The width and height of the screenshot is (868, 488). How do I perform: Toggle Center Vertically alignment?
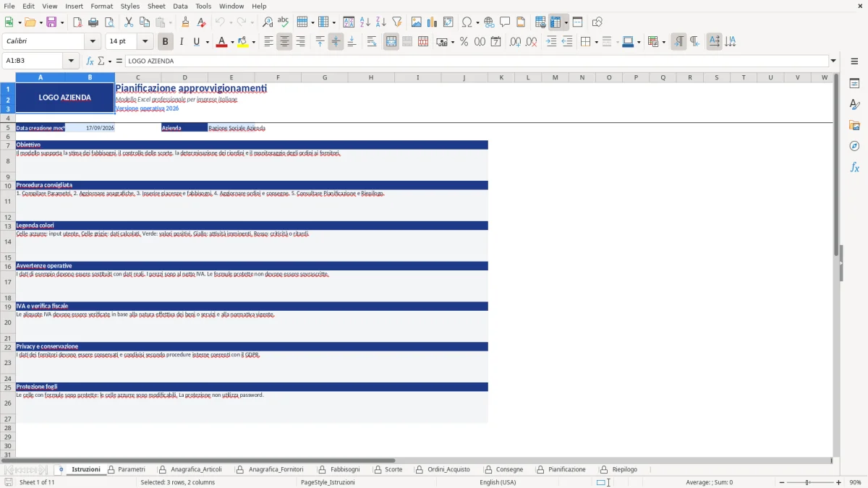pos(336,42)
